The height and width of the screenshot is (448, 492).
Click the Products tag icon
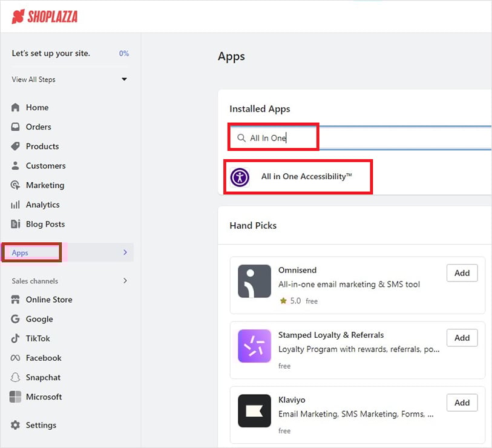pyautogui.click(x=15, y=147)
